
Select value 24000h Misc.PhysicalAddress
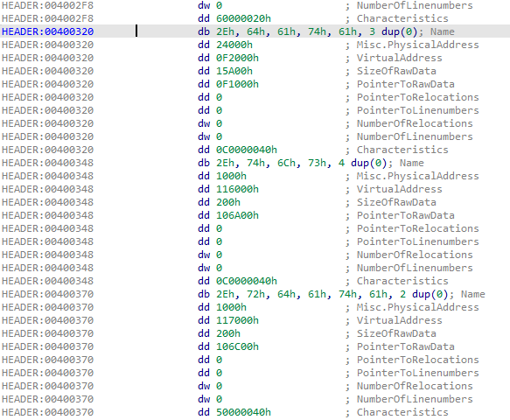[234, 45]
